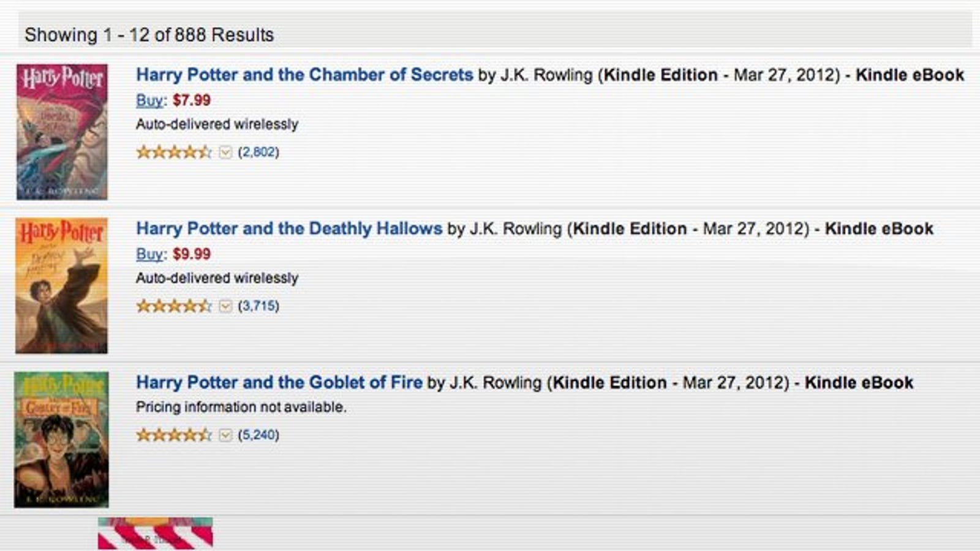980x551 pixels.
Task: Open Harry Potter and the Deathly Hallows title
Action: point(289,228)
